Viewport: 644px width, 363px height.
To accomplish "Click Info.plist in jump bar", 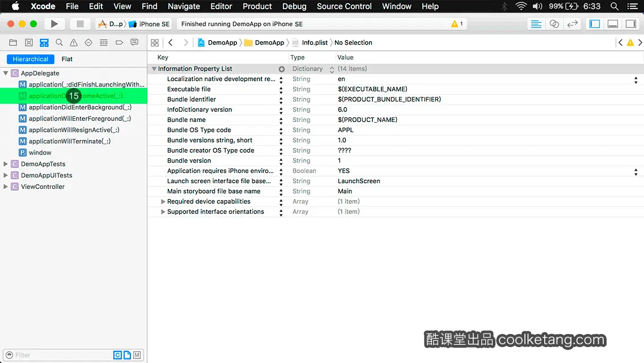I will [x=310, y=43].
